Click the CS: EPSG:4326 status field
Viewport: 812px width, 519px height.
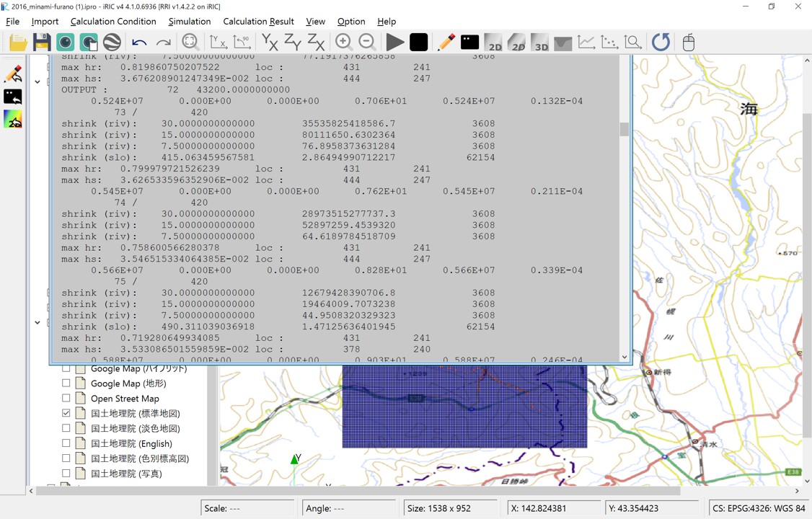click(x=758, y=508)
